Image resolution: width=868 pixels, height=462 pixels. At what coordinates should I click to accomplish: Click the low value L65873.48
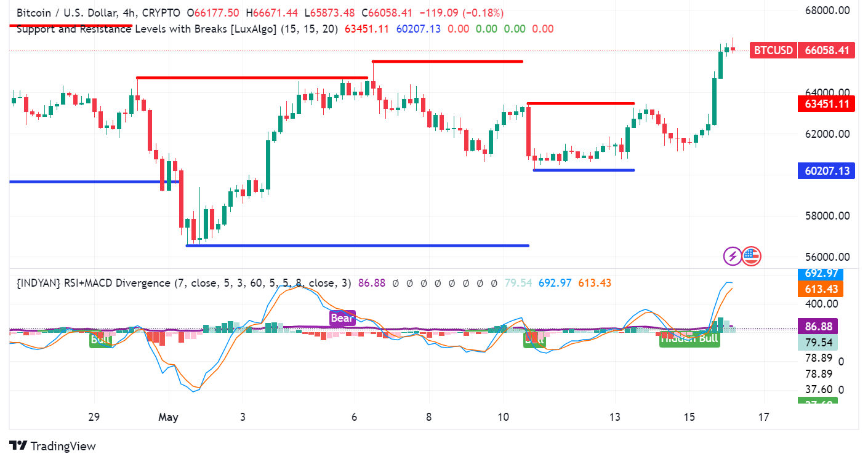click(x=329, y=12)
